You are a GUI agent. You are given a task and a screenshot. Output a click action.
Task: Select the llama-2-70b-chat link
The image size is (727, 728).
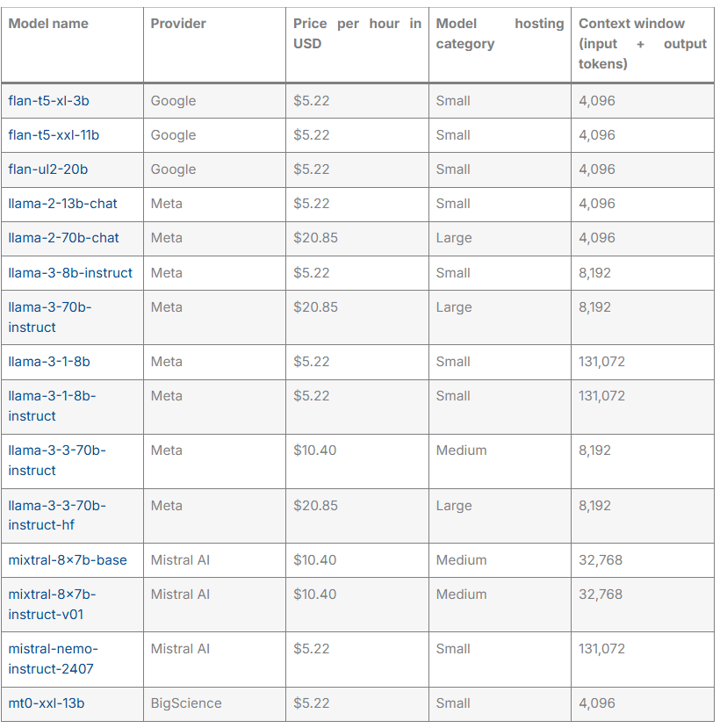[x=63, y=238]
